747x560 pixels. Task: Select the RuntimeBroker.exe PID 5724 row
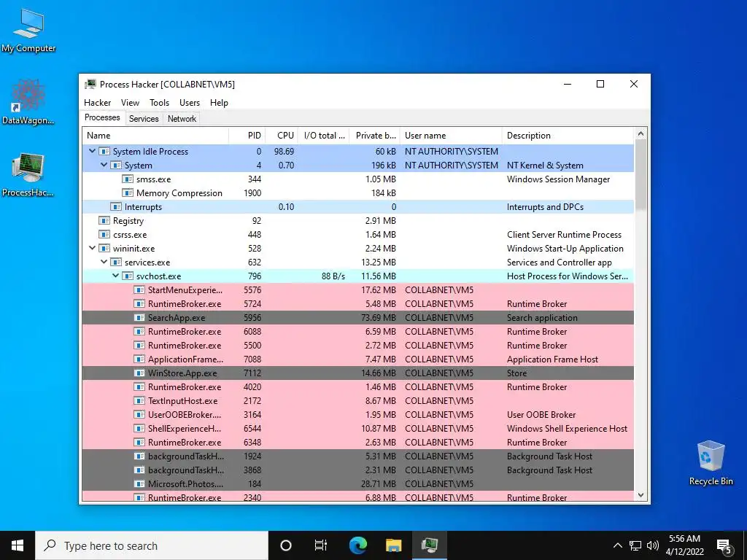pyautogui.click(x=358, y=304)
